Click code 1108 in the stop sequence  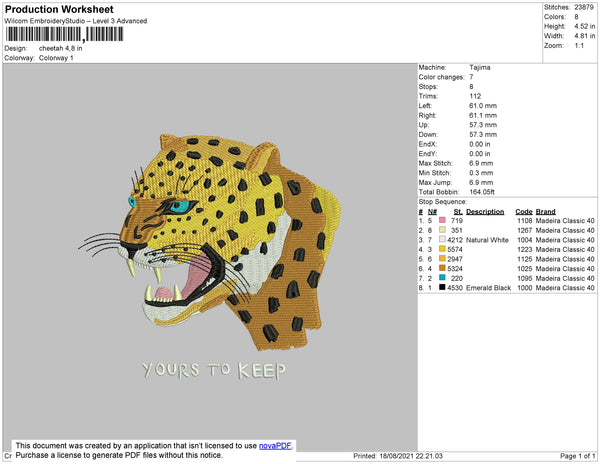coord(525,221)
